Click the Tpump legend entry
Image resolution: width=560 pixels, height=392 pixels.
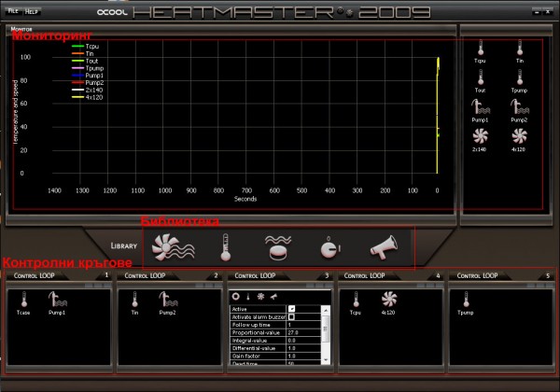(x=88, y=68)
